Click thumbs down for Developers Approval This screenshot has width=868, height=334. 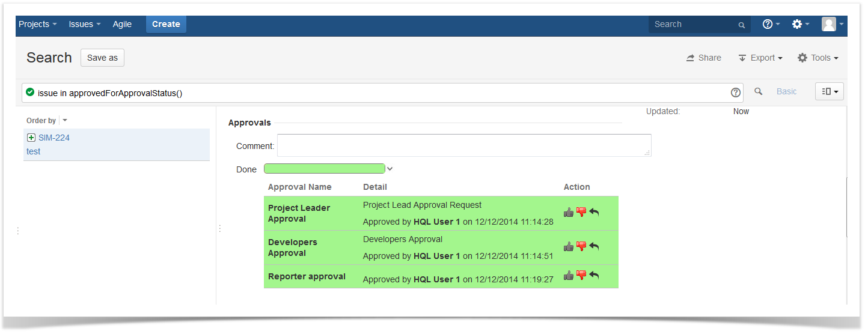[x=581, y=246]
